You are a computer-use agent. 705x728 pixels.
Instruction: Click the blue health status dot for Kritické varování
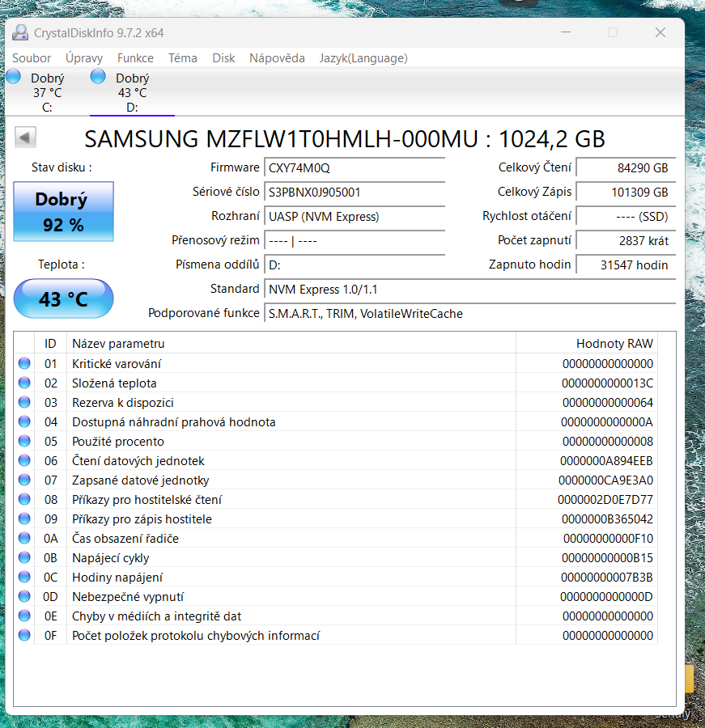pos(23,363)
